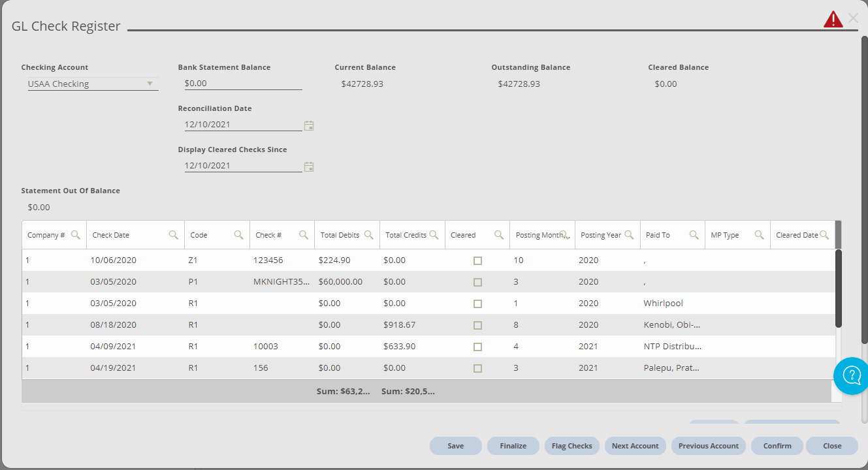Tick Cleared for the Kenobi row
This screenshot has height=470, width=868.
(x=477, y=325)
